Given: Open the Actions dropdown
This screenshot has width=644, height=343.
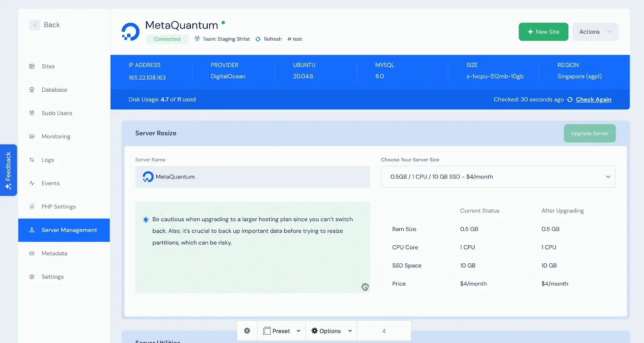Looking at the screenshot, I should point(595,32).
